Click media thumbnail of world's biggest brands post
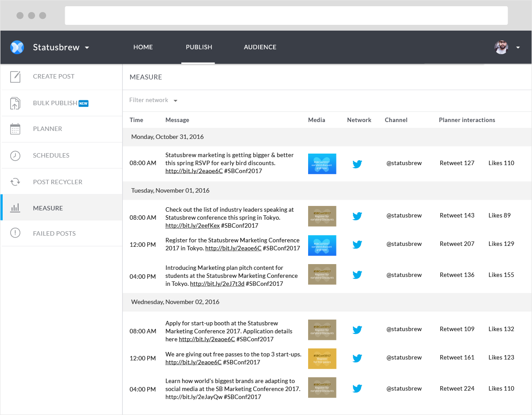The height and width of the screenshot is (415, 532). pyautogui.click(x=322, y=387)
